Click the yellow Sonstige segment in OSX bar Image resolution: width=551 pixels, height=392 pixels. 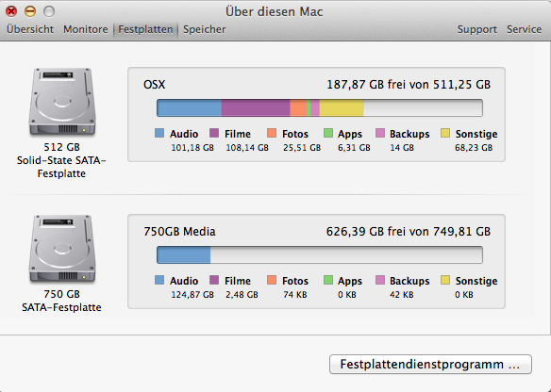[342, 107]
